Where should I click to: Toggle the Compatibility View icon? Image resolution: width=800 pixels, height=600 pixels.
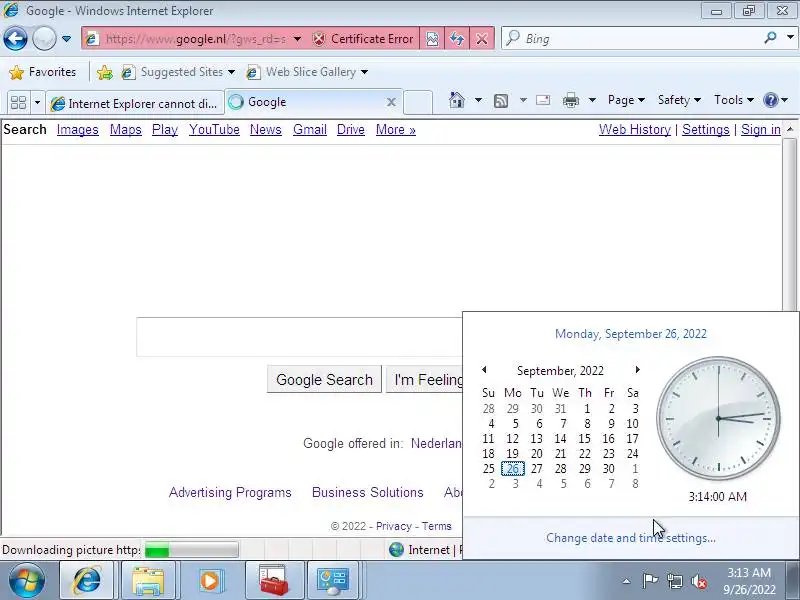tap(432, 39)
